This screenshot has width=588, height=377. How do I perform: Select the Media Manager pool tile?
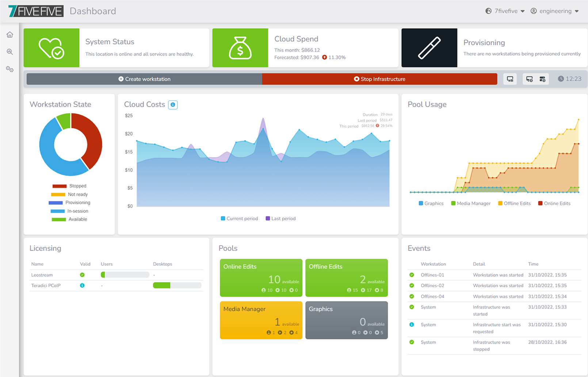tap(261, 320)
